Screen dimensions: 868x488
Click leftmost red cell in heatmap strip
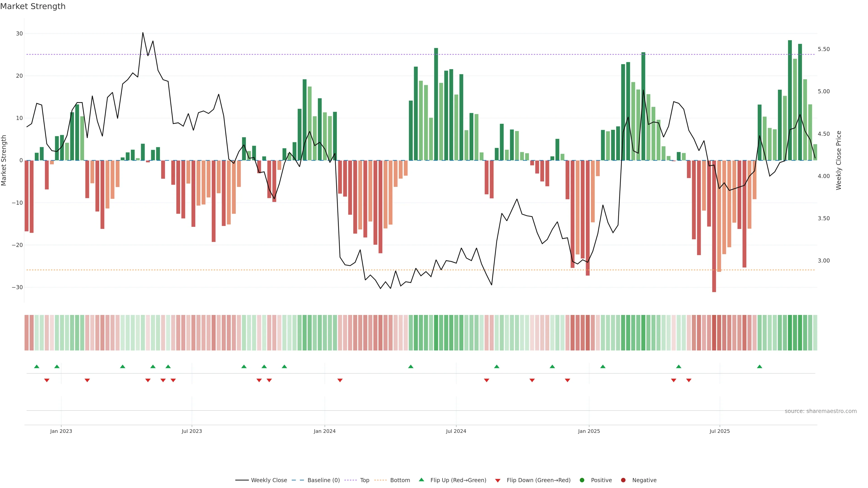26,332
